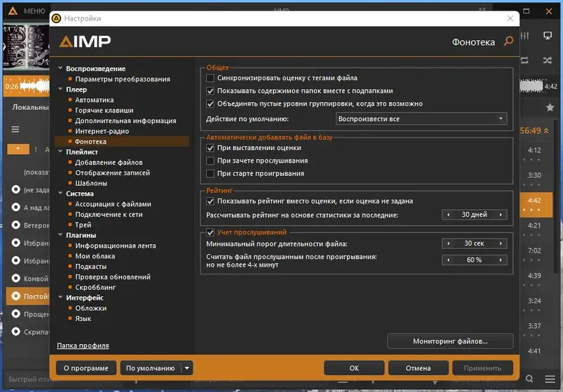Click playlist icon next to Постой

pyautogui.click(x=15, y=296)
